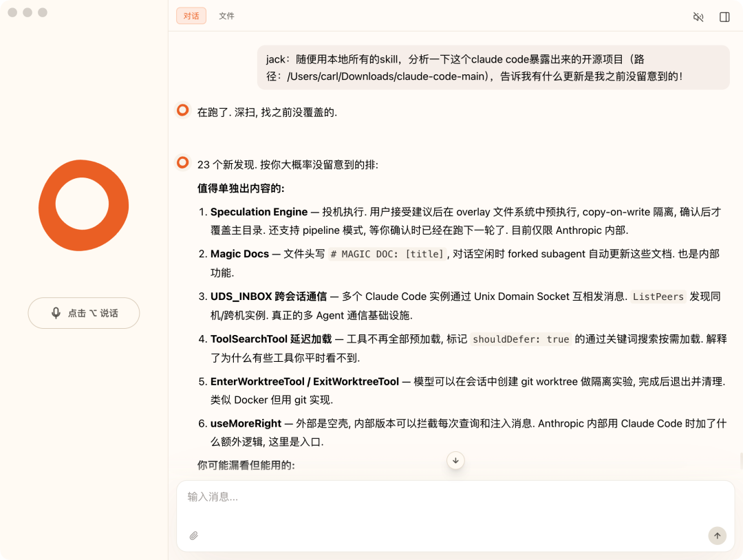Click the avatar next to the 23 个新发现 message
The height and width of the screenshot is (560, 743).
point(182,163)
